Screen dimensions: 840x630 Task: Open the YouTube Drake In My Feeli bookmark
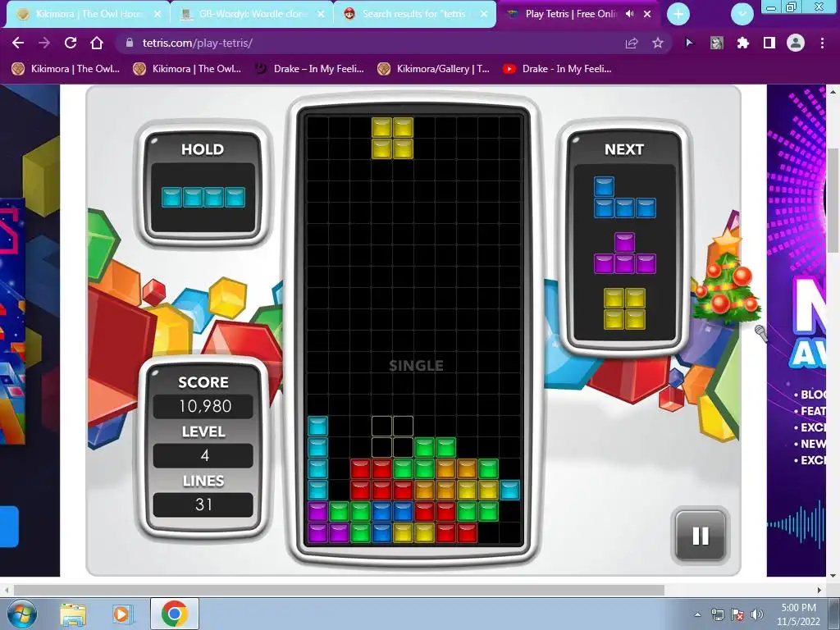(558, 69)
